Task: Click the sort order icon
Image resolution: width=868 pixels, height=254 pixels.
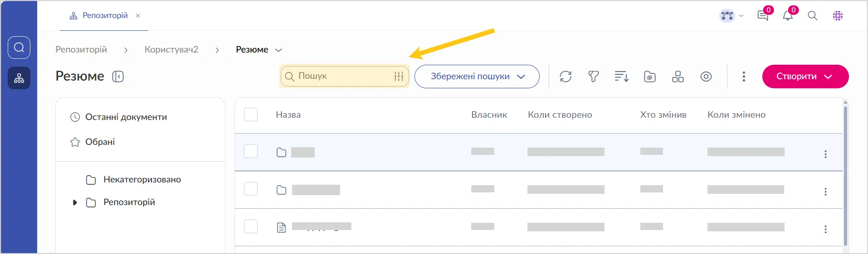Action: tap(621, 77)
